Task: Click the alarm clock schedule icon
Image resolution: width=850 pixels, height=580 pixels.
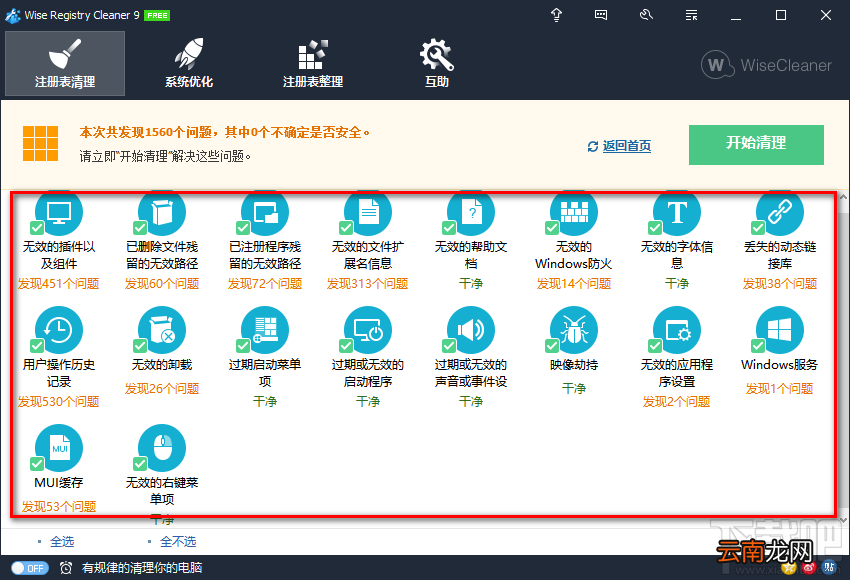Action: pos(66,568)
